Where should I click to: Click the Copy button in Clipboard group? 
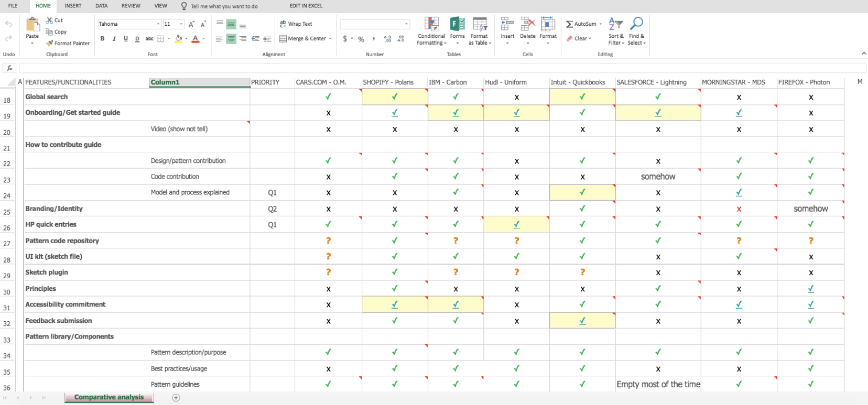click(x=56, y=32)
